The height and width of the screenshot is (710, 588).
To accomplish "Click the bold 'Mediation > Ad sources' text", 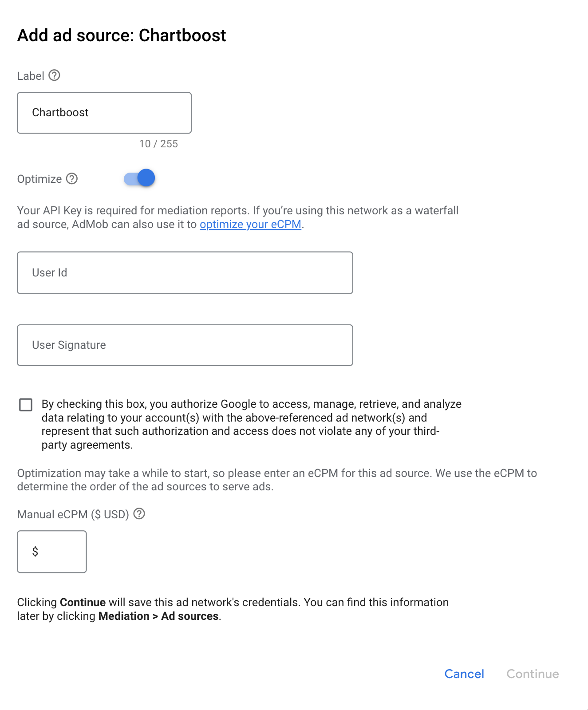I will tap(158, 616).
